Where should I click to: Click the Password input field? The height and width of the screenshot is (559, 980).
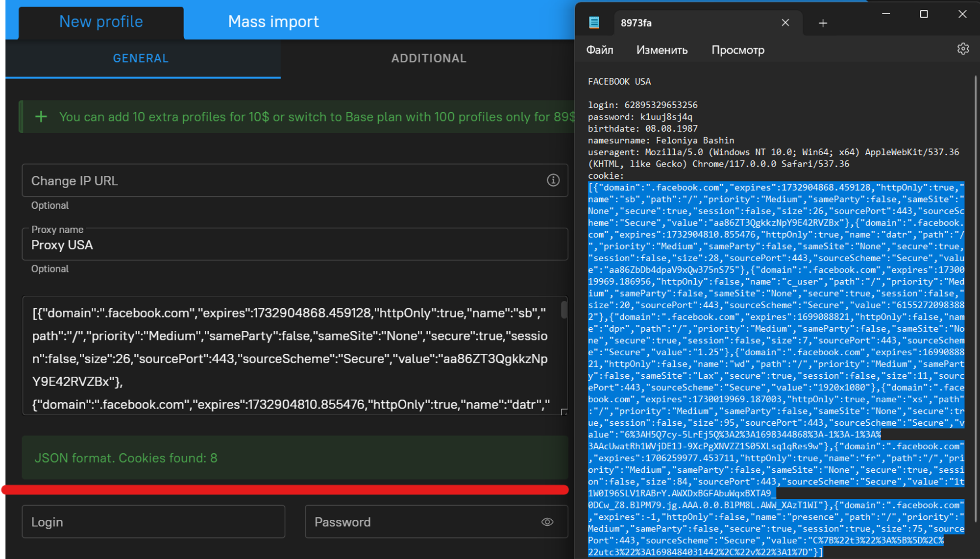pos(436,522)
